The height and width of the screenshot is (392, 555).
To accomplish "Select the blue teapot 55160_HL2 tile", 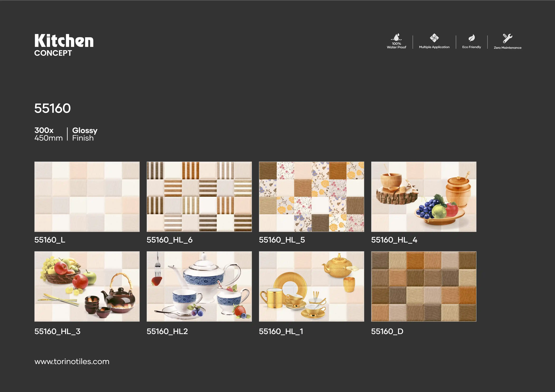I will coord(199,286).
